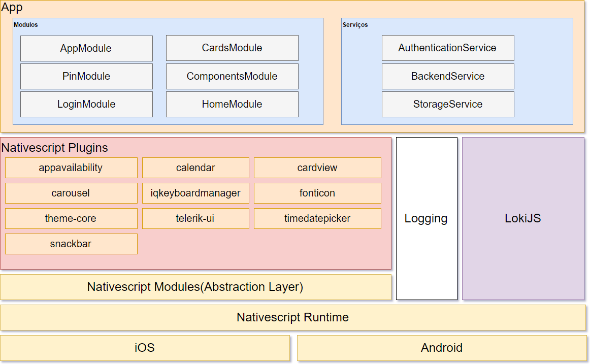590x364 pixels.
Task: Select the carousel plugin box
Action: 71,193
